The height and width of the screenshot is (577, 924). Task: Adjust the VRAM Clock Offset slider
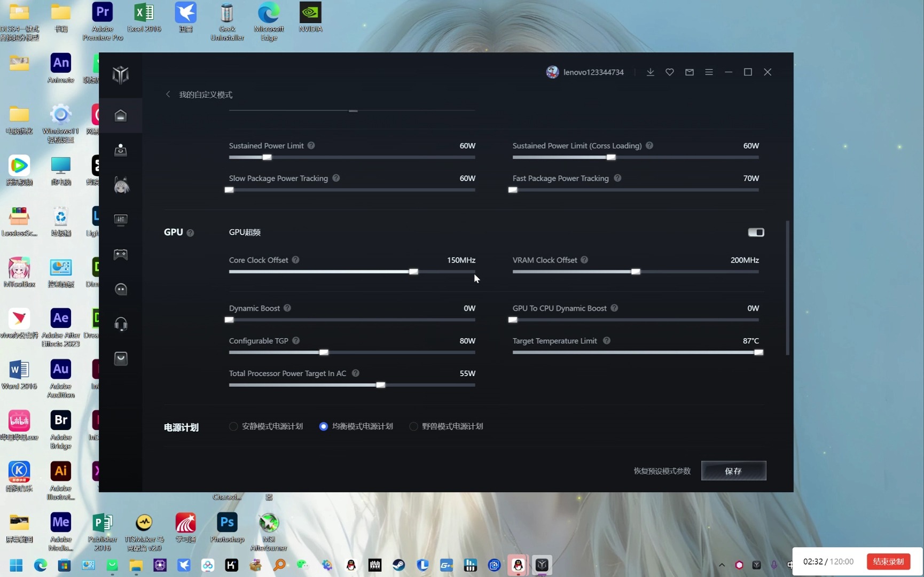(x=636, y=272)
